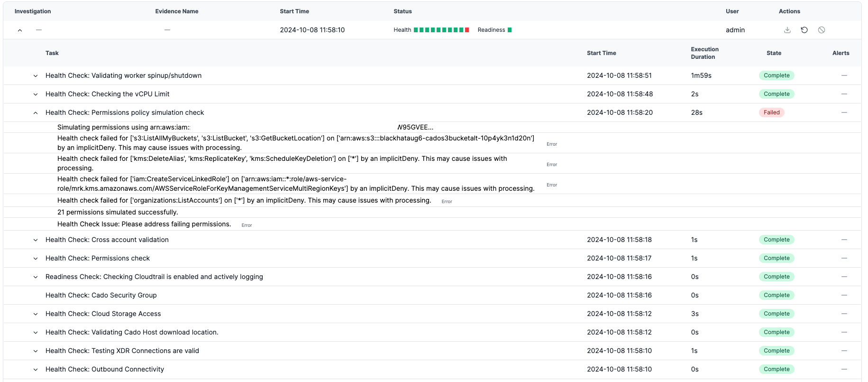Click 'Please address failing permissions' message
This screenshot has height=382, width=868.
point(144,224)
